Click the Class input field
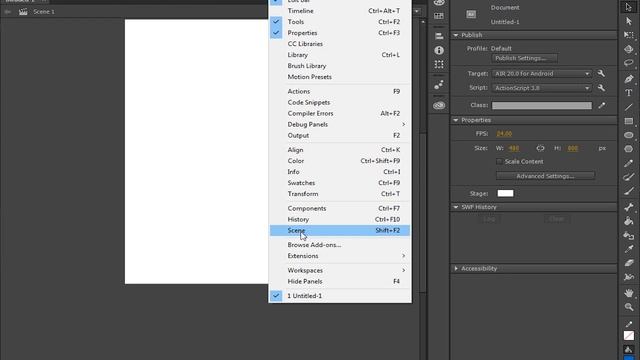Screen dimensions: 640x360 (x=542, y=105)
